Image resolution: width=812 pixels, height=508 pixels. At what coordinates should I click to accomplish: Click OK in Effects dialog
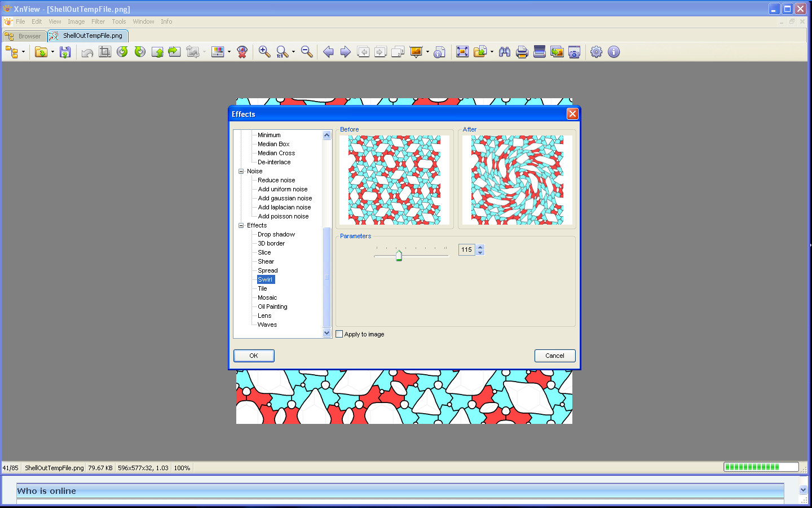point(254,356)
